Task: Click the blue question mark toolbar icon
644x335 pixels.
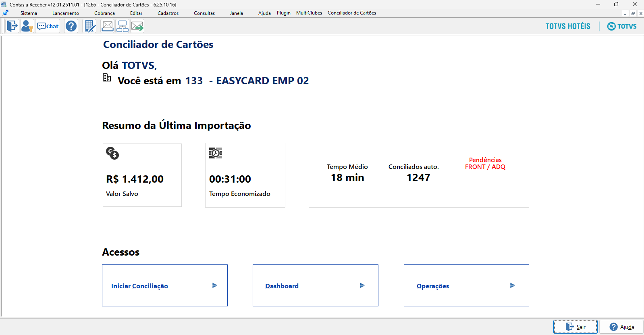Action: click(x=71, y=26)
